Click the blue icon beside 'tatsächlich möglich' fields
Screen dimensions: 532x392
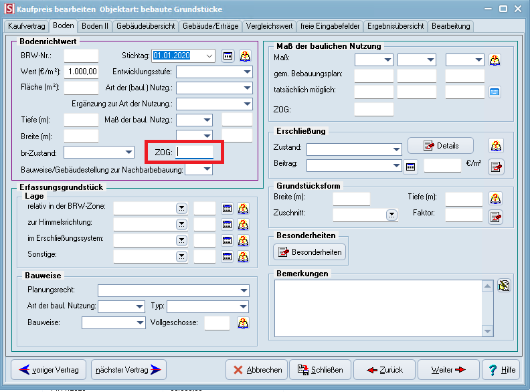click(x=495, y=92)
